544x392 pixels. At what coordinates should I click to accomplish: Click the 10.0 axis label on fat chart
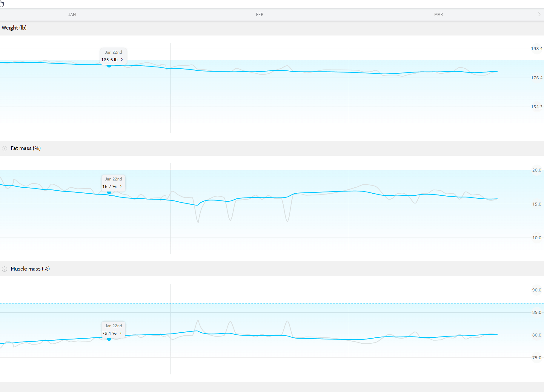537,238
